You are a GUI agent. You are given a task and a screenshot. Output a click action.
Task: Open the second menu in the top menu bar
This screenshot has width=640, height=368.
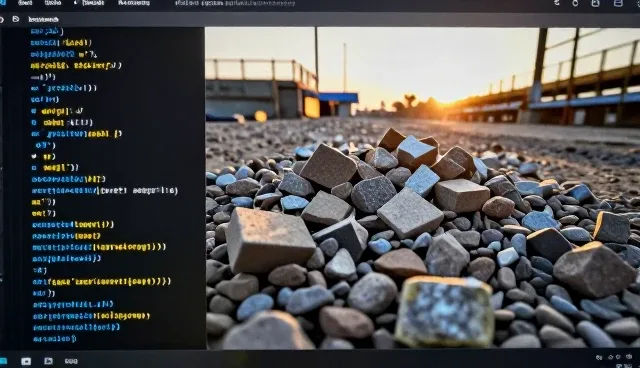point(53,3)
